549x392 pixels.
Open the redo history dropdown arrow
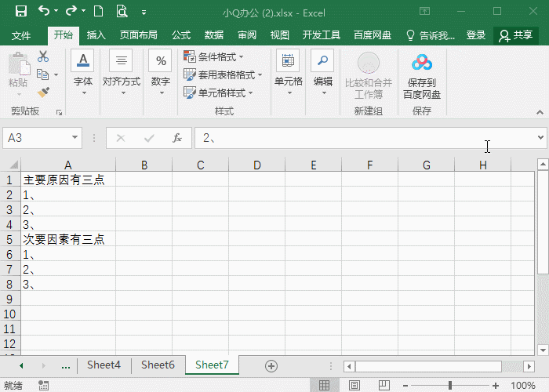pyautogui.click(x=83, y=11)
